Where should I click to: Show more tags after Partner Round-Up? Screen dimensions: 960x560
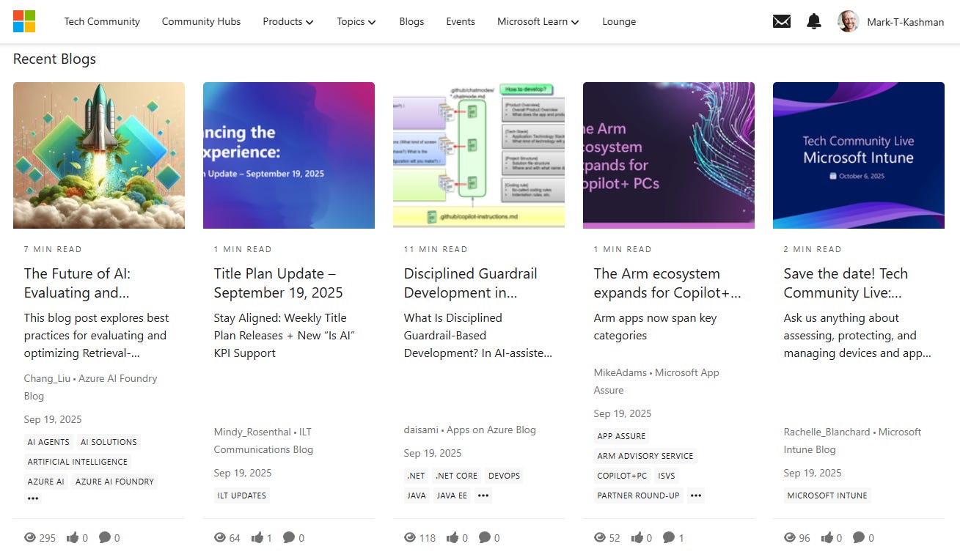696,495
